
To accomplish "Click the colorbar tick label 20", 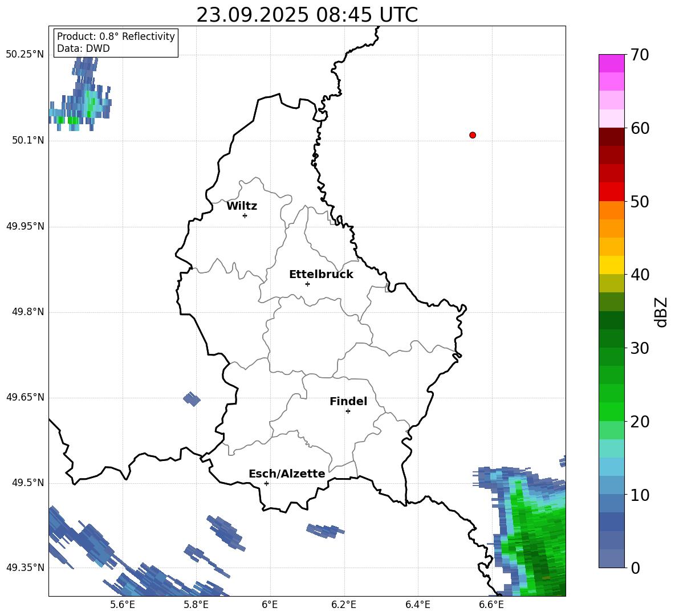I will (x=640, y=422).
